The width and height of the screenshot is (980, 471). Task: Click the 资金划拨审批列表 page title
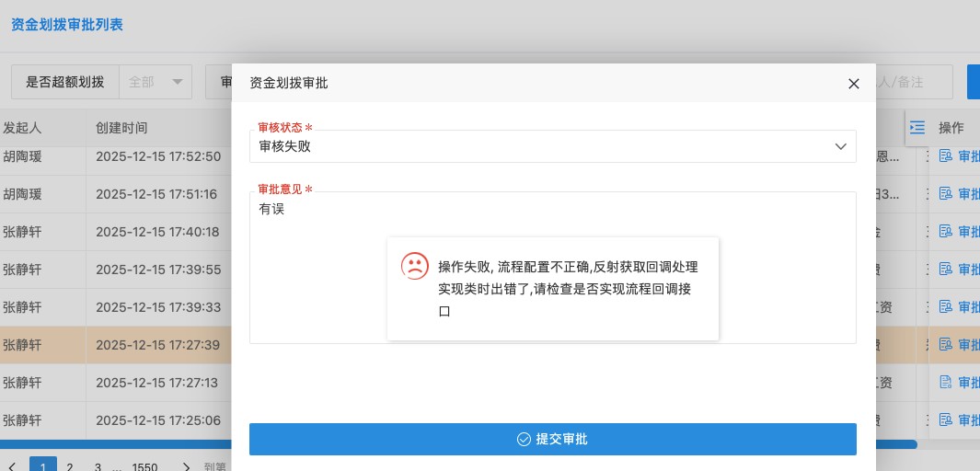[x=67, y=25]
